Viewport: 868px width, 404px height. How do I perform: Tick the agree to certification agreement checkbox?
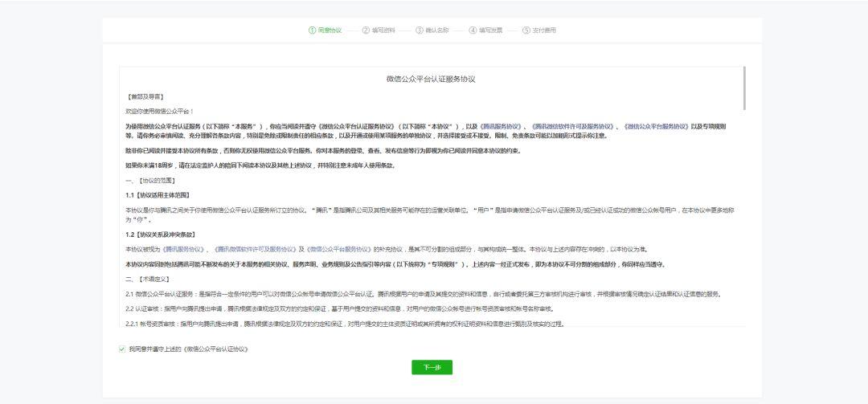coord(122,349)
